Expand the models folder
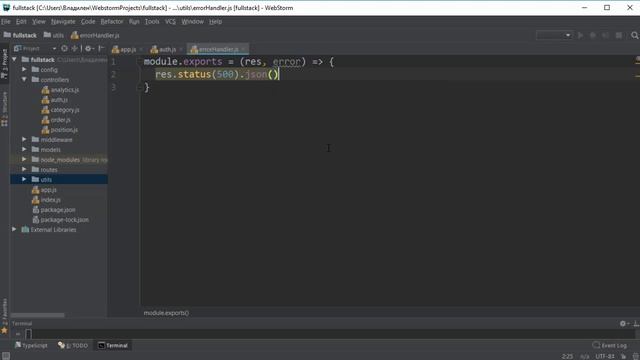640x360 pixels. [24, 149]
